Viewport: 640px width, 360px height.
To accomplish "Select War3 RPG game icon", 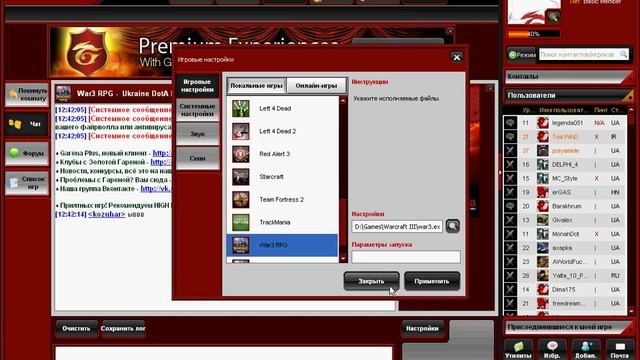I will (240, 245).
